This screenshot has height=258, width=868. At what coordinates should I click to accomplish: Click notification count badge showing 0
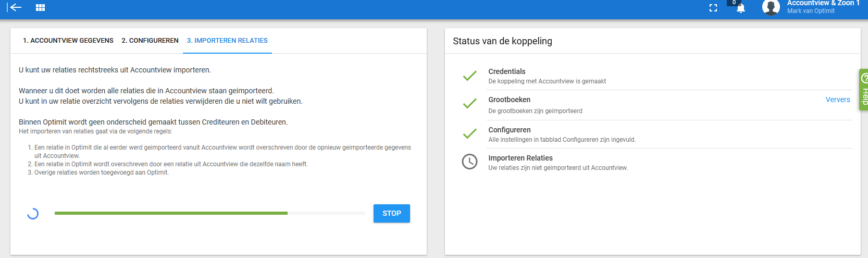(734, 3)
